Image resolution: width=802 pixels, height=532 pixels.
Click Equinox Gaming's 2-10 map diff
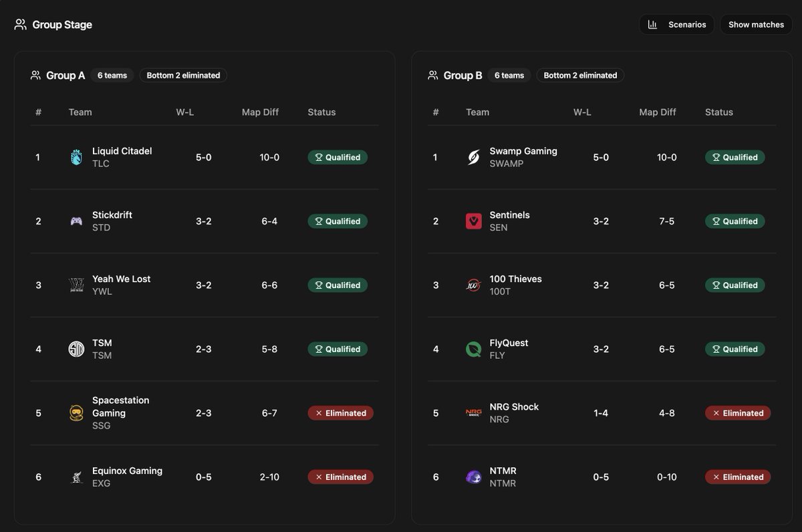[x=269, y=477]
